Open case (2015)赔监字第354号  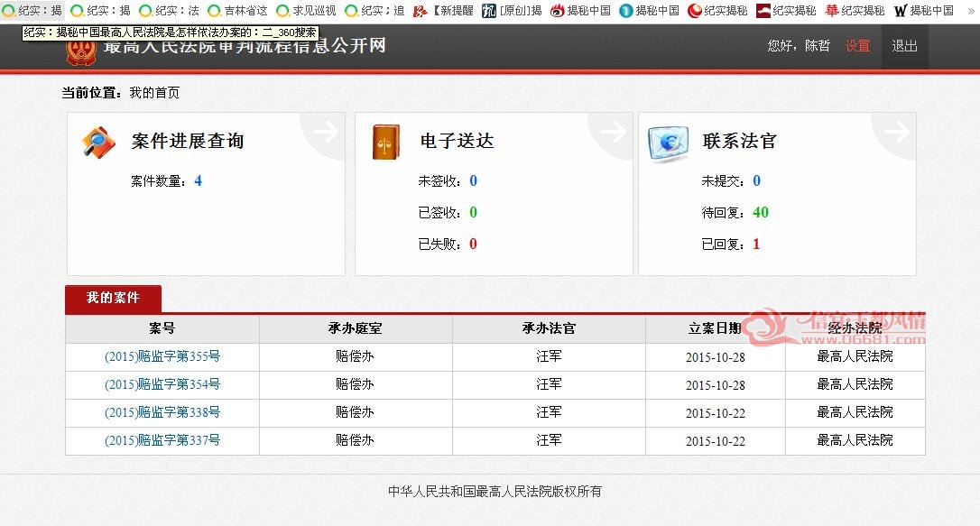(x=162, y=385)
